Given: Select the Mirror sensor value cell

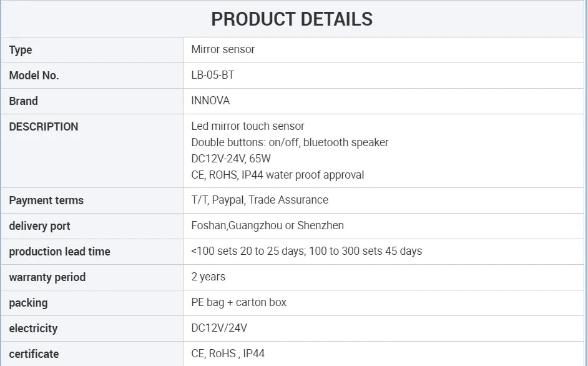Looking at the screenshot, I should click(x=223, y=49).
